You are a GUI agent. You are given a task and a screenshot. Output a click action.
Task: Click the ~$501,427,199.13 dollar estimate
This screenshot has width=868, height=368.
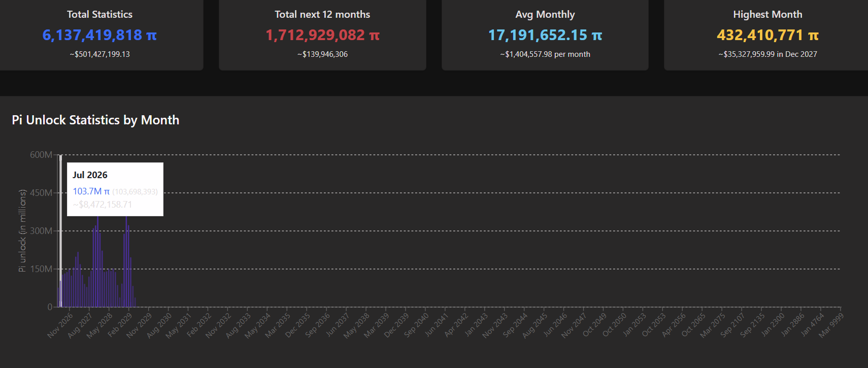point(99,54)
